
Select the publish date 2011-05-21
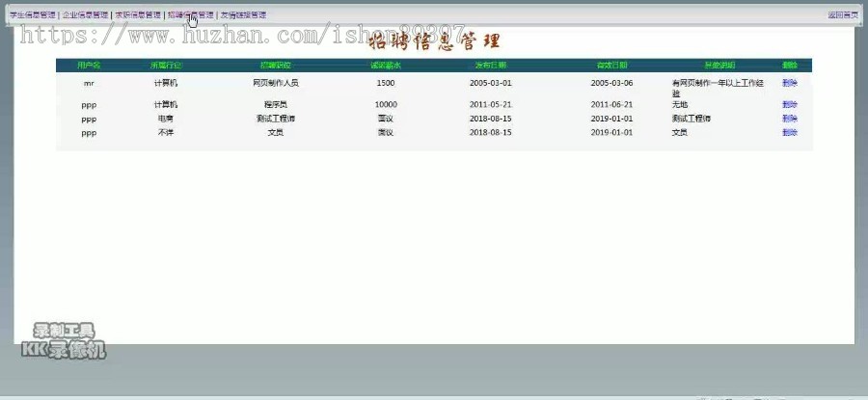491,104
